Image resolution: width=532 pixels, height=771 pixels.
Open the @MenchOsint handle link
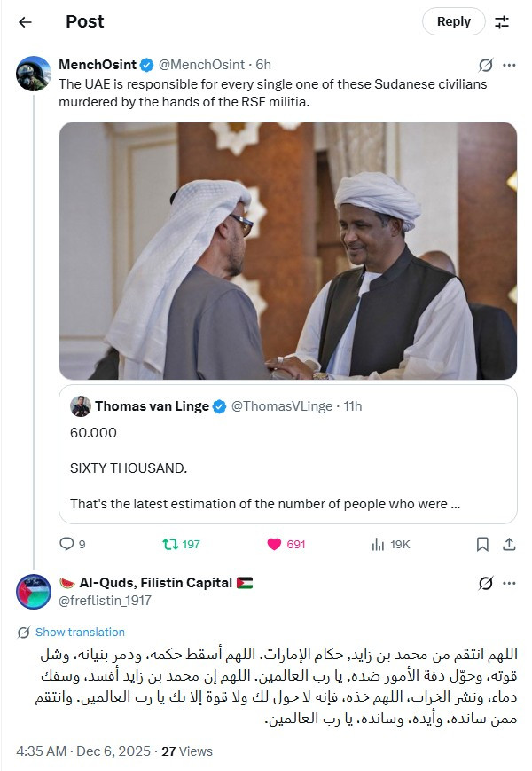[x=204, y=65]
